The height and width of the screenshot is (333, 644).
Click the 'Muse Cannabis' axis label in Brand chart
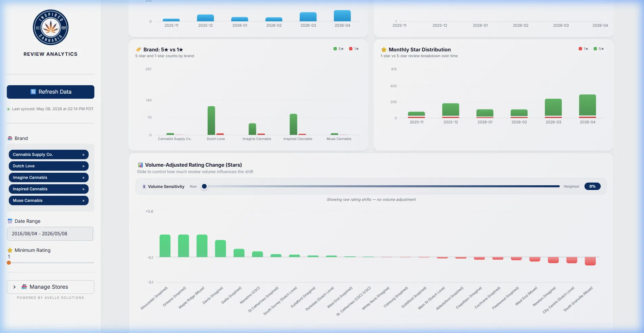[339, 139]
